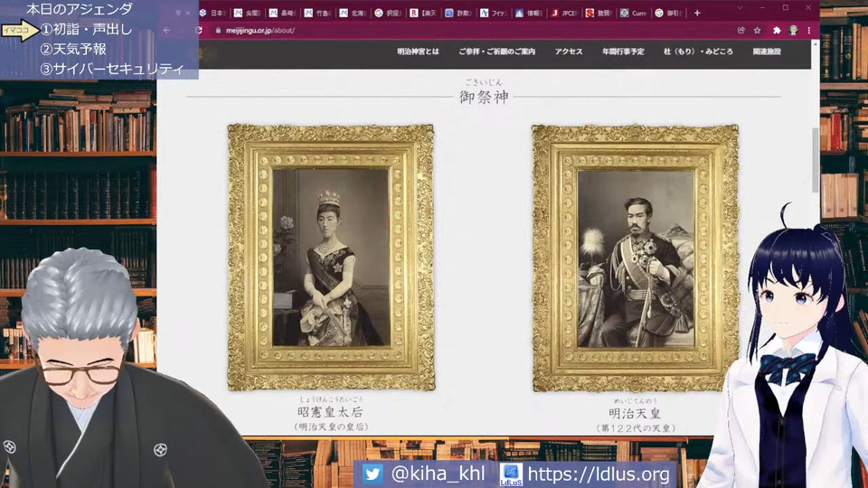Click the 明治天皇 caption text
This screenshot has width=868, height=488.
[x=635, y=413]
